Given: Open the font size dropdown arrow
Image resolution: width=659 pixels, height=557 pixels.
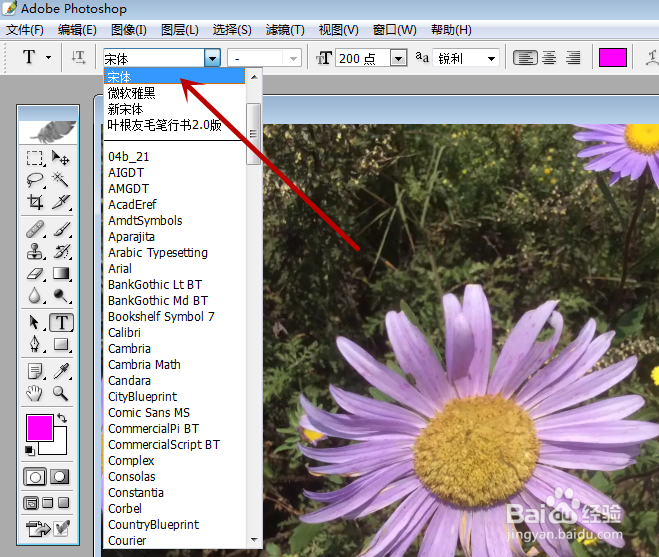Looking at the screenshot, I should click(398, 58).
